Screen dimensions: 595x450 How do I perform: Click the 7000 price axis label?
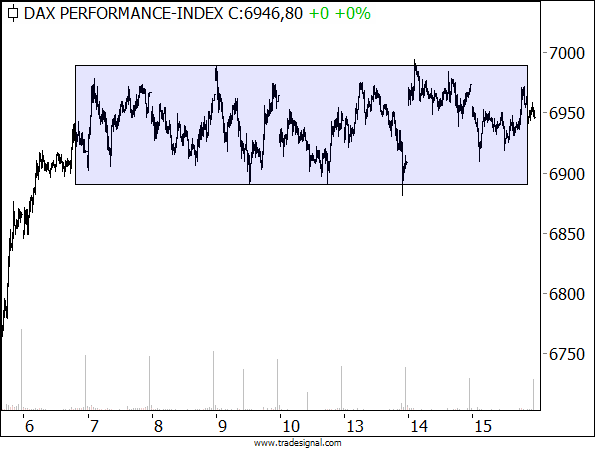pos(567,53)
